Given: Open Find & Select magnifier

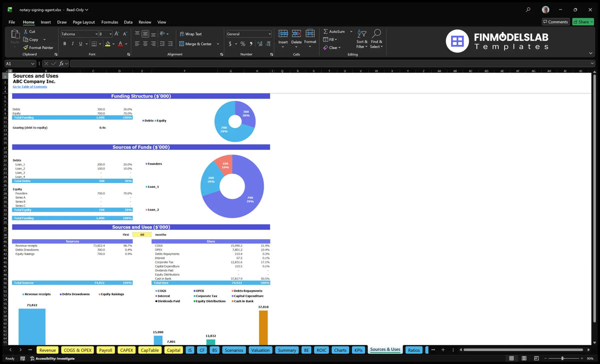Looking at the screenshot, I should pos(376,33).
